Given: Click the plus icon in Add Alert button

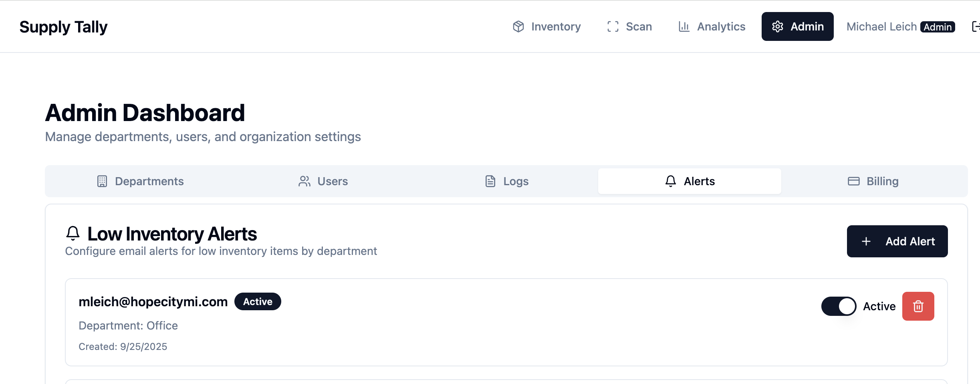Looking at the screenshot, I should coord(867,241).
